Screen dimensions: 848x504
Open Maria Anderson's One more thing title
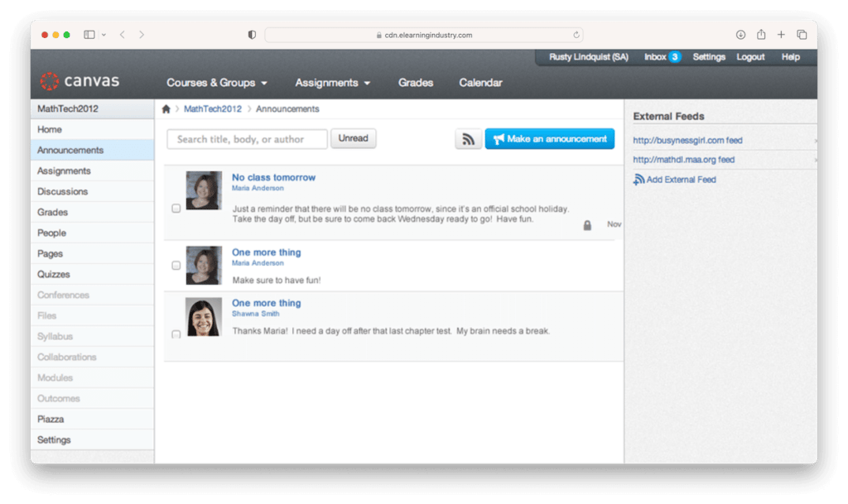[266, 252]
